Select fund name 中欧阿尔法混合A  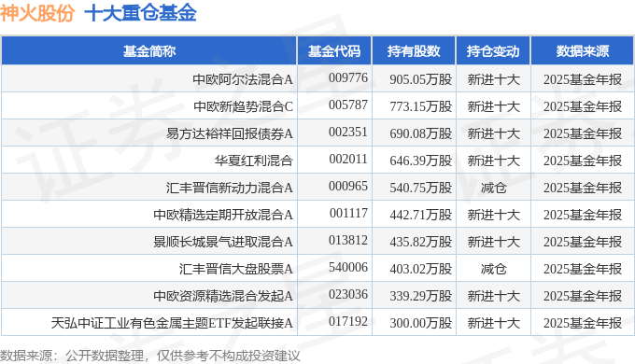click(243, 79)
